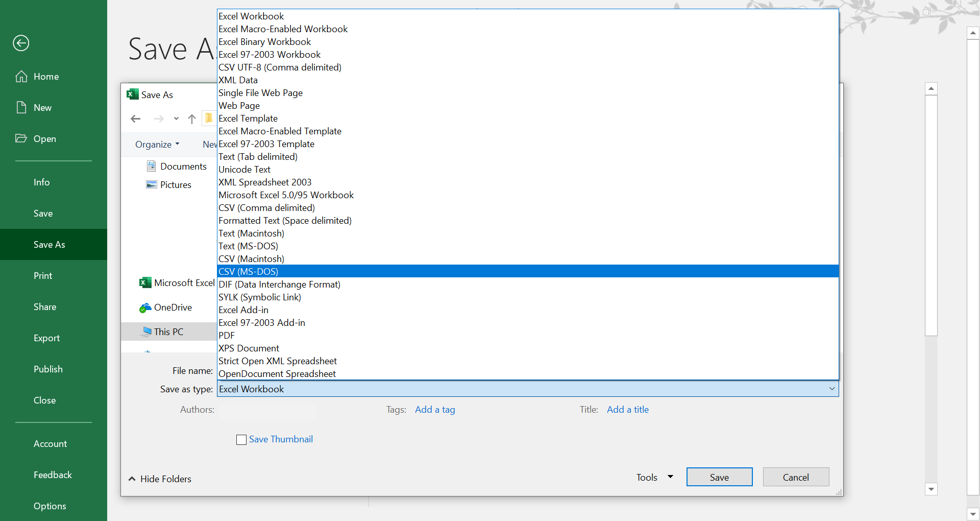The image size is (980, 521).
Task: Cancel the Save As dialog
Action: [x=796, y=477]
